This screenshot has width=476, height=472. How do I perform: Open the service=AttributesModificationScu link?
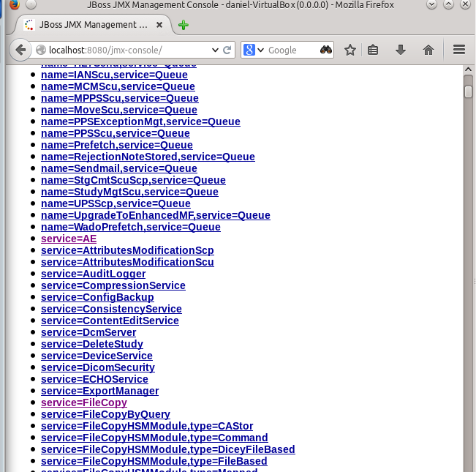click(127, 262)
